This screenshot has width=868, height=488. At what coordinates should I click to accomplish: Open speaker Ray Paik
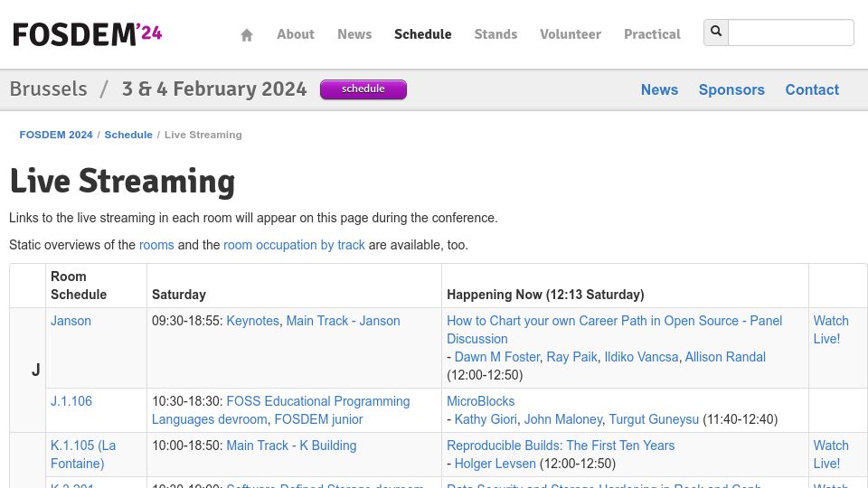571,357
